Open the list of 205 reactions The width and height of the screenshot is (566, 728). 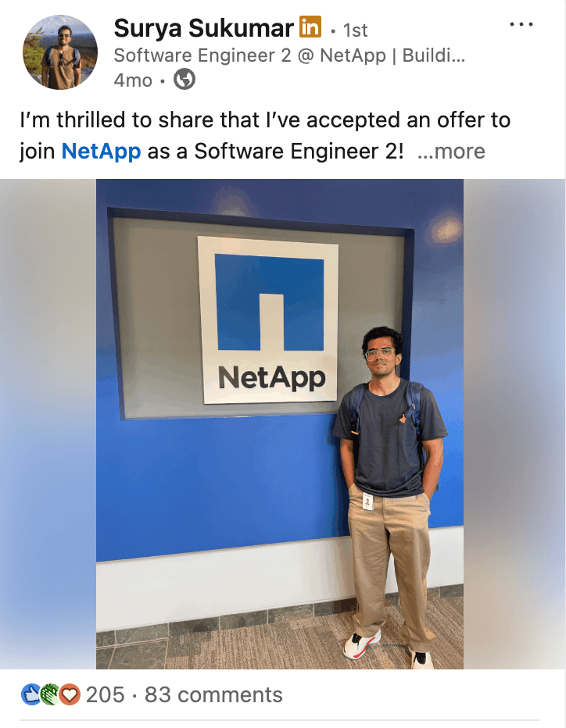[105, 695]
